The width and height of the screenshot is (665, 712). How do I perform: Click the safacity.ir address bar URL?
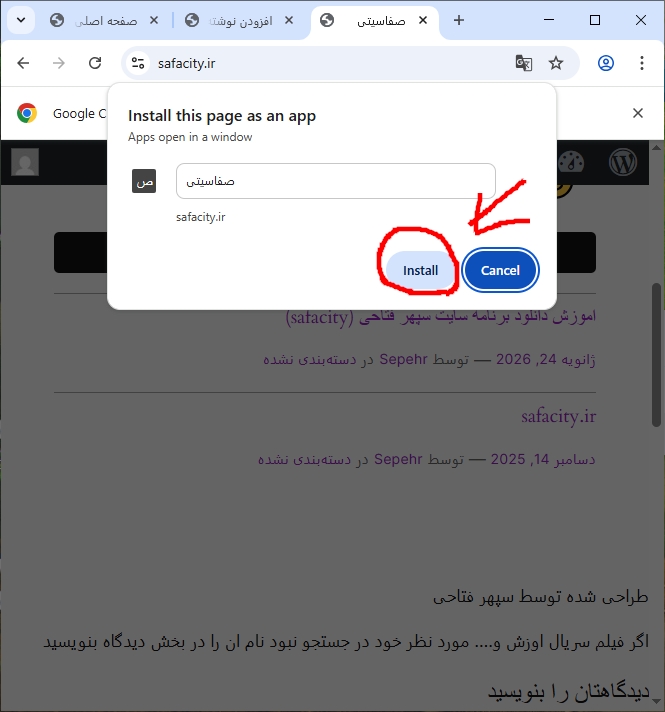pyautogui.click(x=187, y=64)
